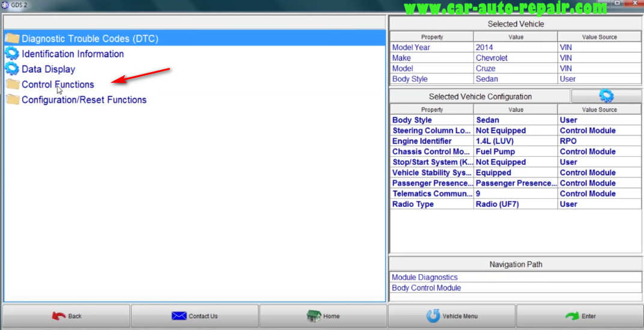
Task: Click Value Source header in Selected Vehicle table
Action: coord(600,37)
